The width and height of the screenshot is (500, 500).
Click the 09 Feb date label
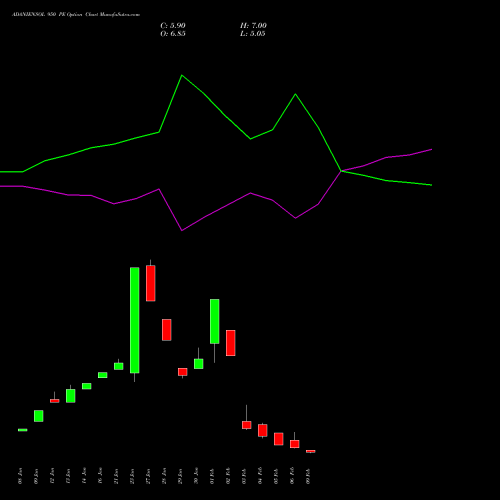(x=308, y=476)
